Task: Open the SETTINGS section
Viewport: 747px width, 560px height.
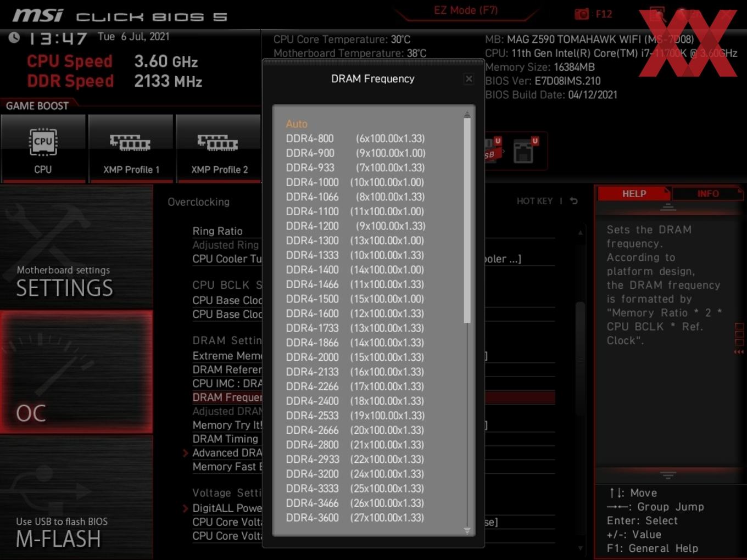Action: pos(76,247)
